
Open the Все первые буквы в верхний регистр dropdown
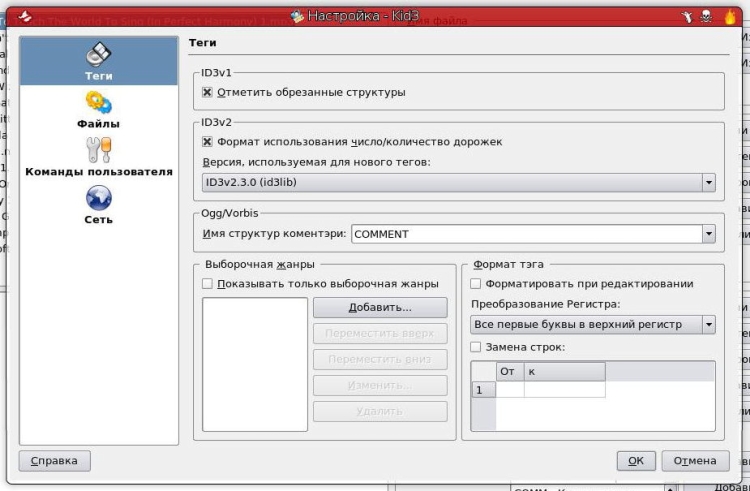tap(593, 324)
